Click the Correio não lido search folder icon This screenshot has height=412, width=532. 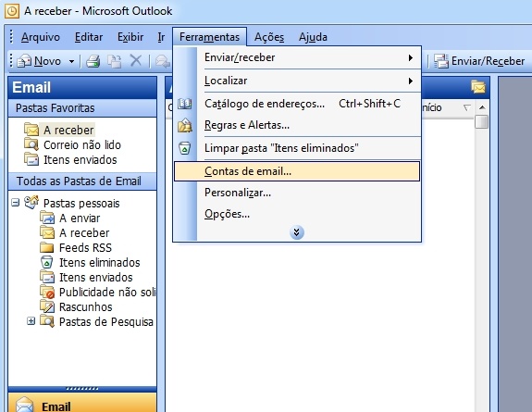(x=31, y=144)
